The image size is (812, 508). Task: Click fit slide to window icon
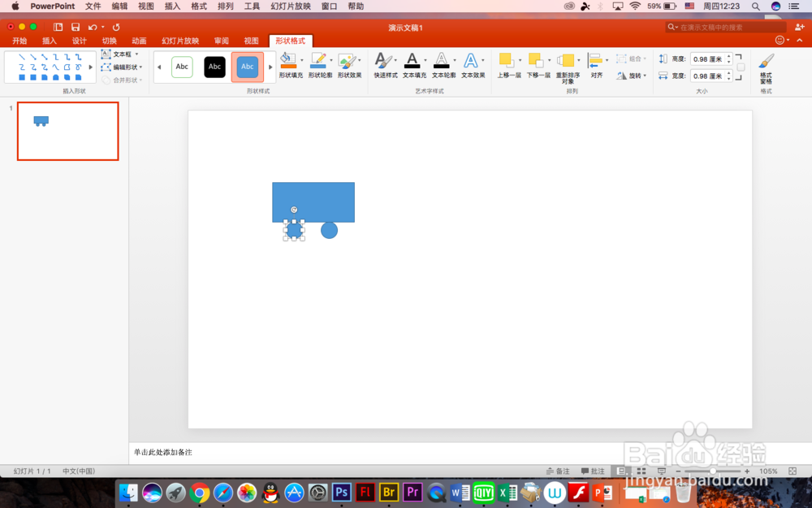pos(793,471)
